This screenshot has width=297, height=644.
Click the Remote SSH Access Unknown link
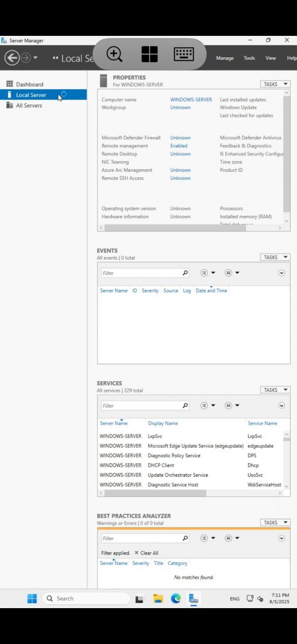[x=180, y=178]
